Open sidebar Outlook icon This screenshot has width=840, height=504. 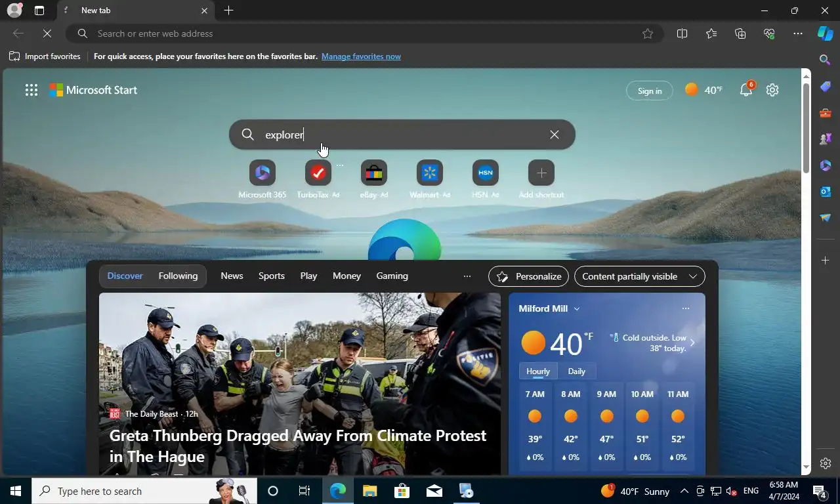pyautogui.click(x=826, y=192)
